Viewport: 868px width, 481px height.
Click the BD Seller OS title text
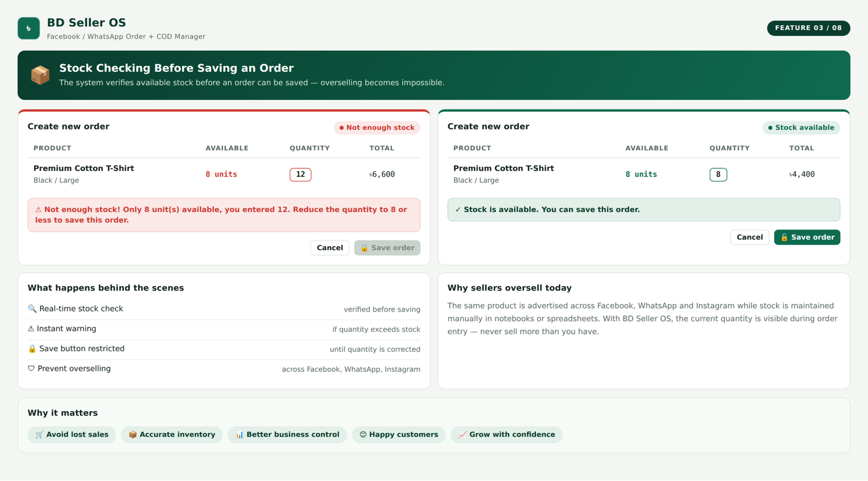pyautogui.click(x=86, y=23)
